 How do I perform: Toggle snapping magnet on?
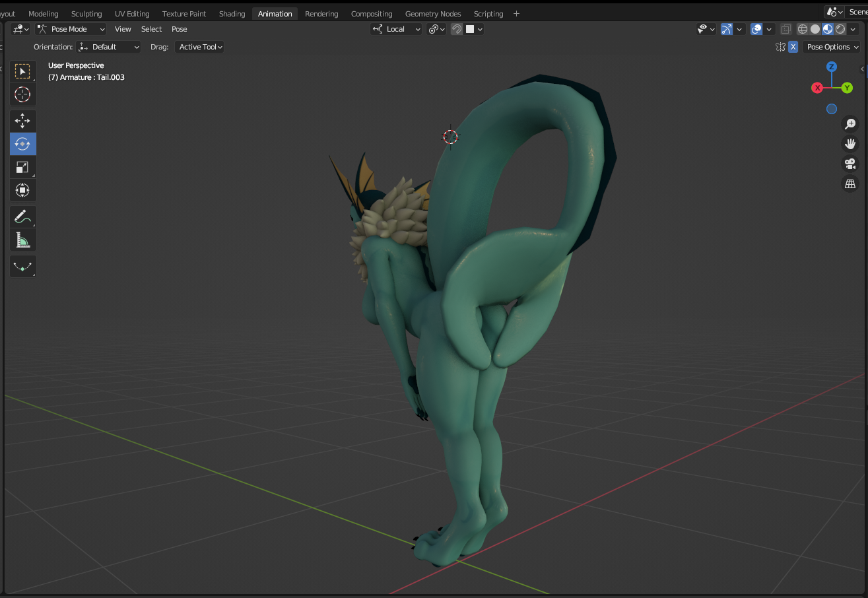point(457,29)
